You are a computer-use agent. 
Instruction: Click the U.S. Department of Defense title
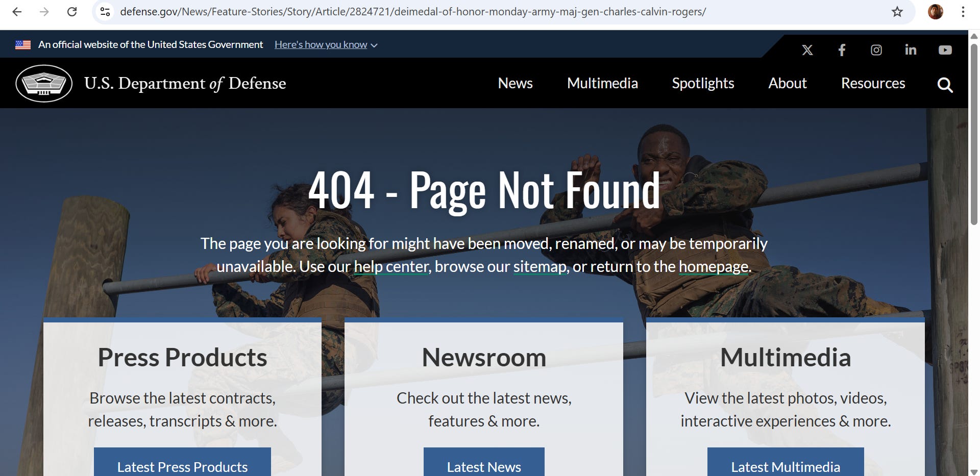pos(185,83)
